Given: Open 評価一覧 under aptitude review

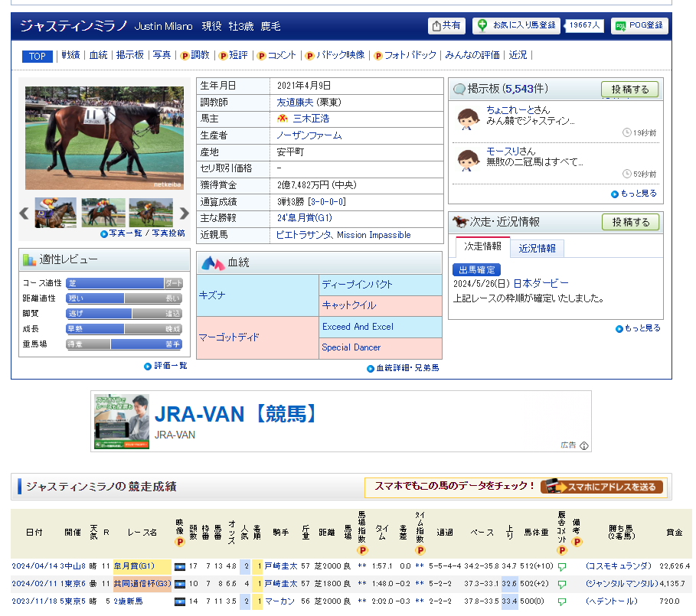Looking at the screenshot, I should point(170,366).
